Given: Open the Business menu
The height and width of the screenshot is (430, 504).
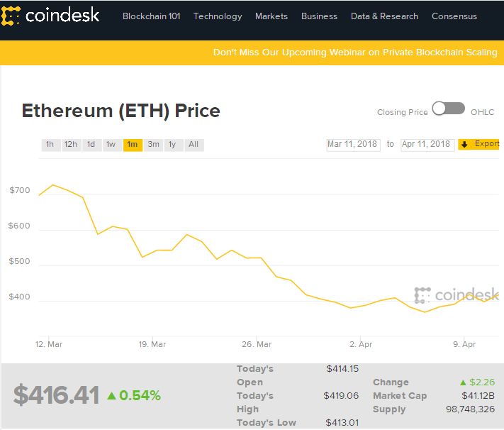Looking at the screenshot, I should (319, 16).
